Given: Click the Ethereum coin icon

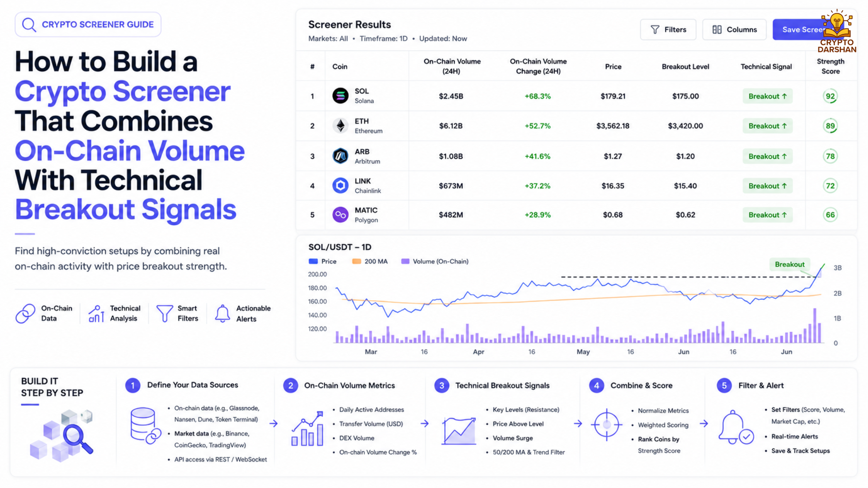Looking at the screenshot, I should [x=340, y=126].
